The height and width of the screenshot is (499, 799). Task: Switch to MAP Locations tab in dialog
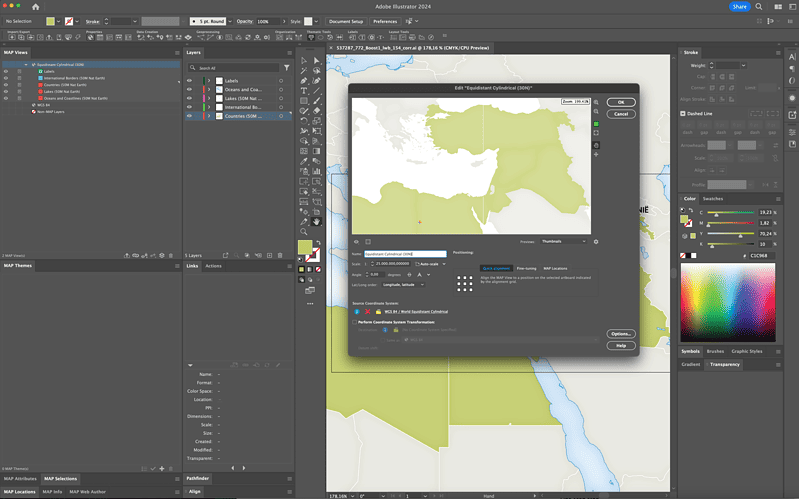[555, 269]
